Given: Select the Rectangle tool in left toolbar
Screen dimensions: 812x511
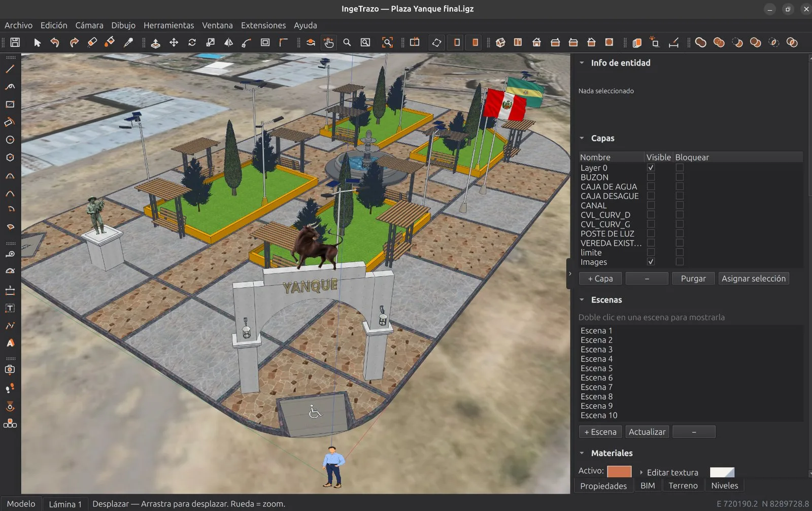Looking at the screenshot, I should pyautogui.click(x=10, y=105).
